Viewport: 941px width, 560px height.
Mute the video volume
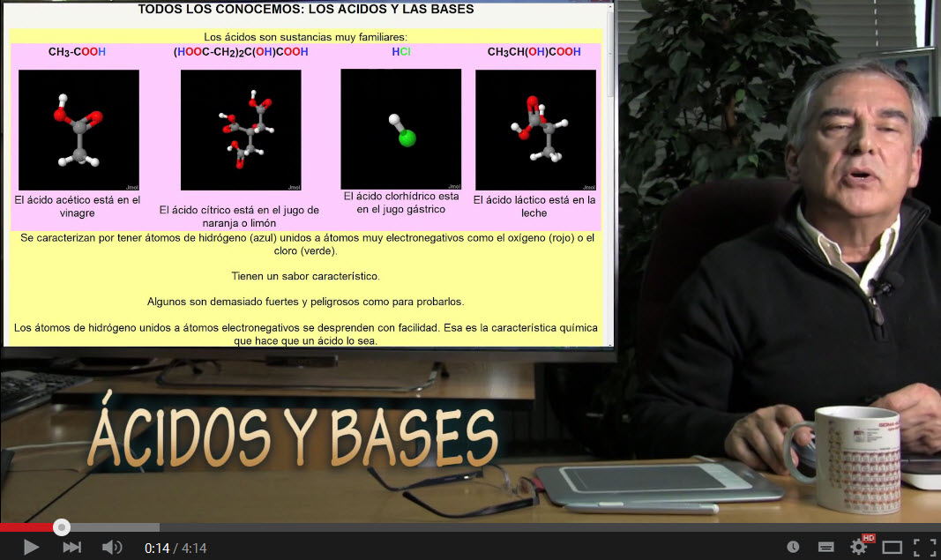point(112,548)
